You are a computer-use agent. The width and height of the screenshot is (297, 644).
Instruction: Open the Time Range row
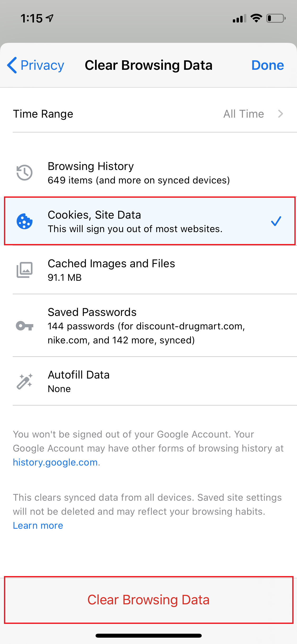click(x=148, y=114)
